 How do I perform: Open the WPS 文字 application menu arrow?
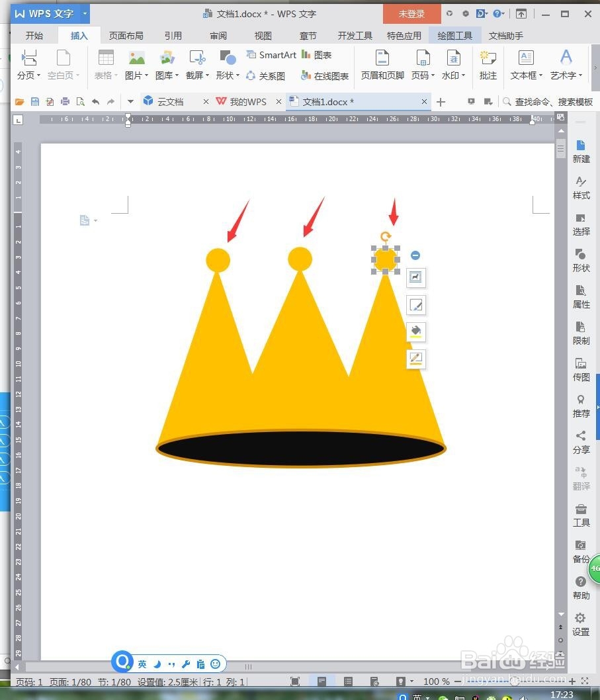click(x=85, y=14)
